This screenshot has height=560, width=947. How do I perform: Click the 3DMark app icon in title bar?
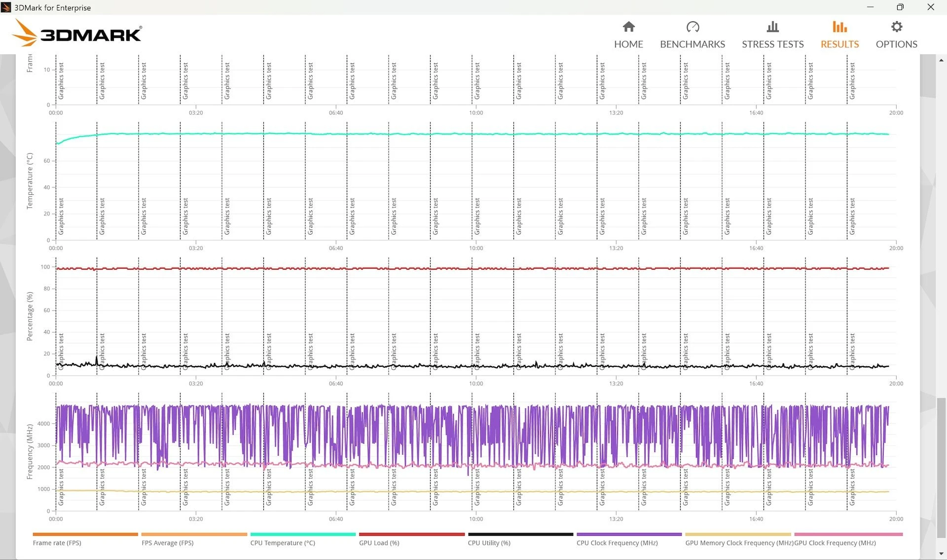(6, 7)
